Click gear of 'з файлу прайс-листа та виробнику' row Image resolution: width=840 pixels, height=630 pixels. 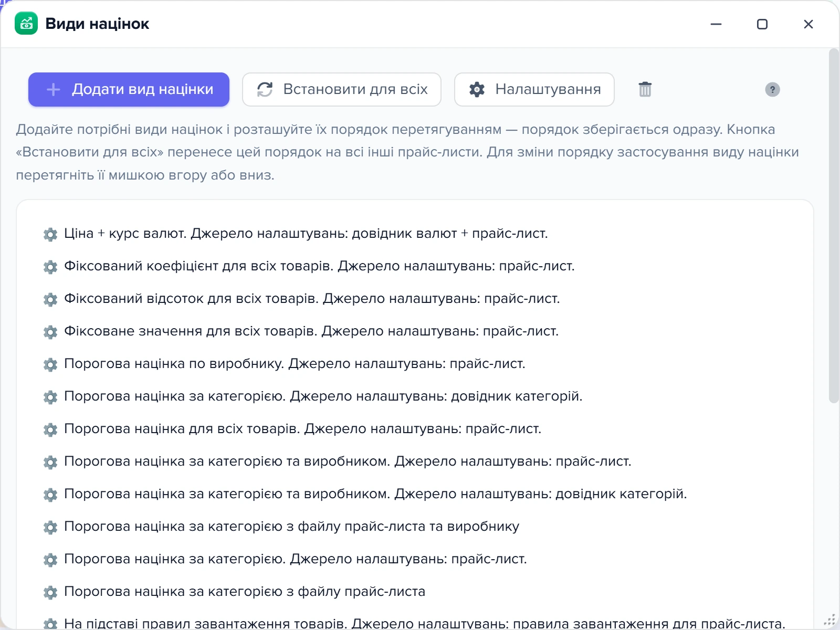[x=50, y=527]
